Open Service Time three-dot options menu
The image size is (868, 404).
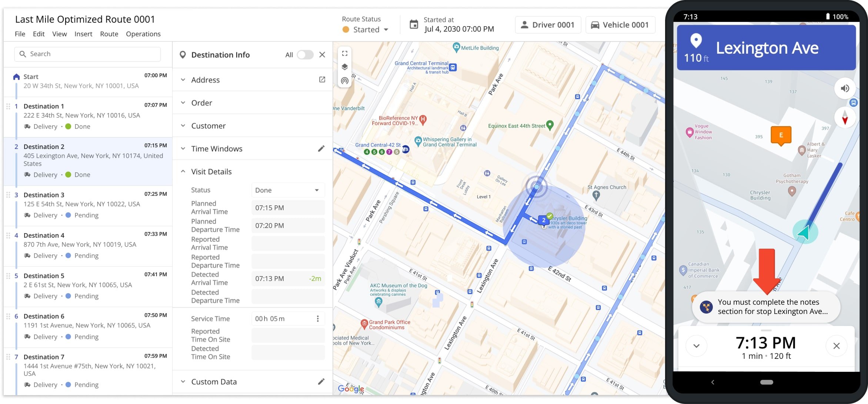click(x=318, y=319)
